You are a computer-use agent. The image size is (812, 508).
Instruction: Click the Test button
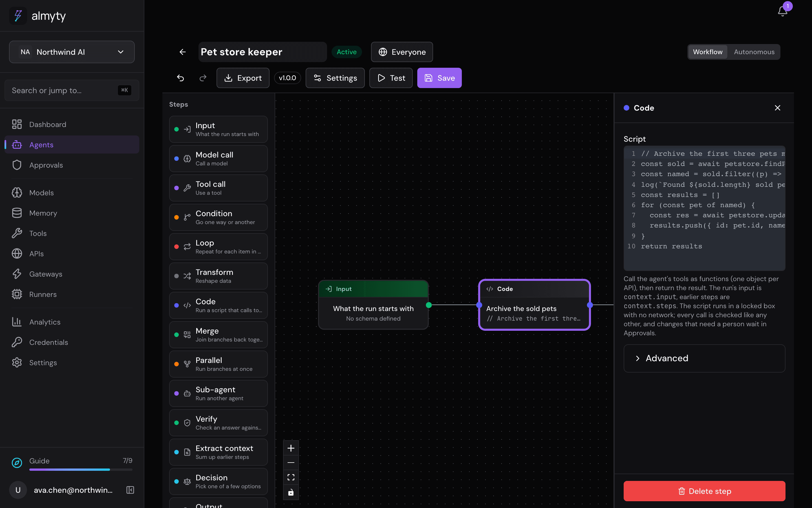(x=390, y=78)
